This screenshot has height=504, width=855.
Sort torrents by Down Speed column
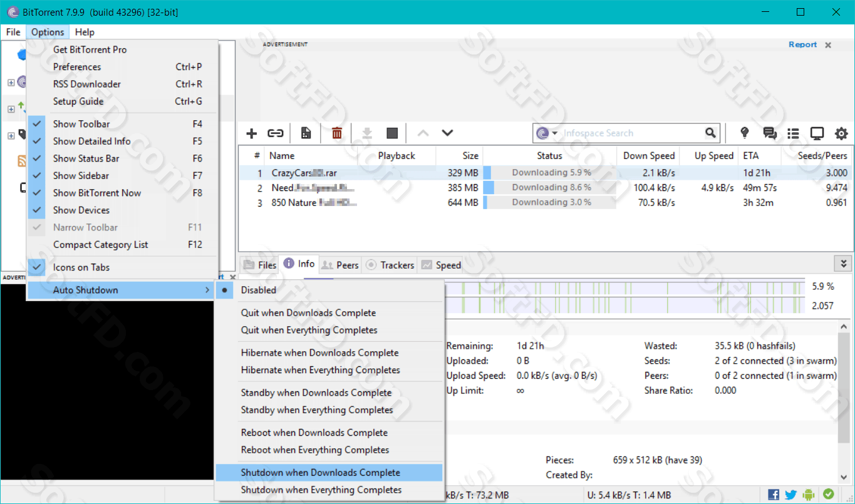click(x=649, y=156)
